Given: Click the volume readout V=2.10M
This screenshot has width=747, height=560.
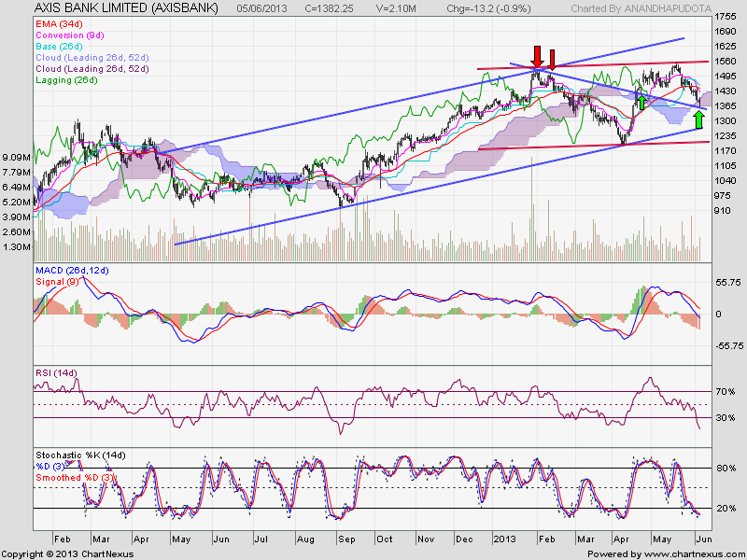Looking at the screenshot, I should (x=396, y=8).
